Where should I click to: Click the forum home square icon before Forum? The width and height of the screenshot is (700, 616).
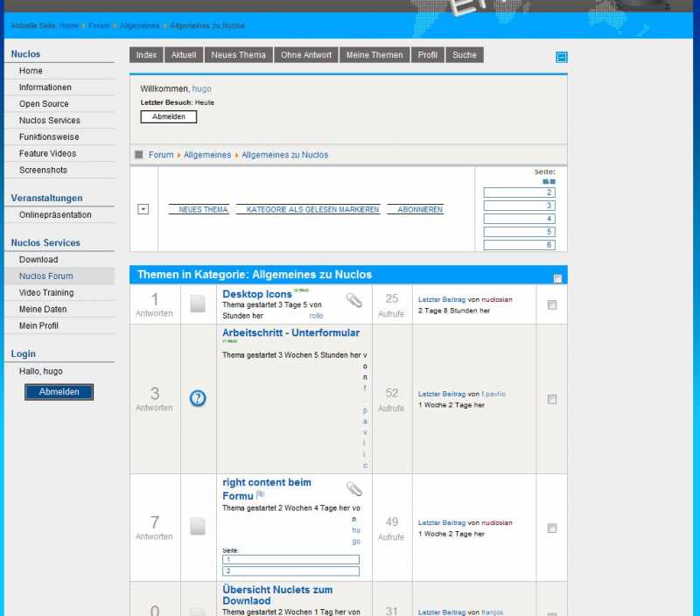pyautogui.click(x=139, y=155)
